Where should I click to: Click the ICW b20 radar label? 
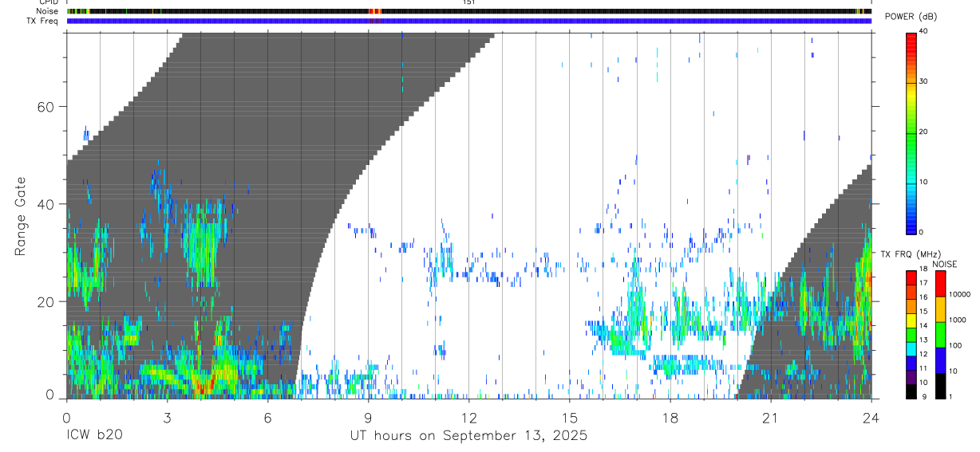tap(94, 435)
